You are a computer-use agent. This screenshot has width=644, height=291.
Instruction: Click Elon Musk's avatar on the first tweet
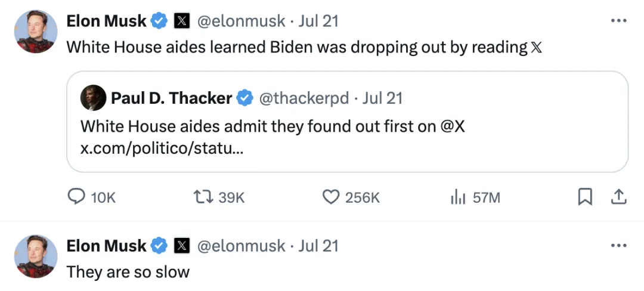click(x=36, y=32)
